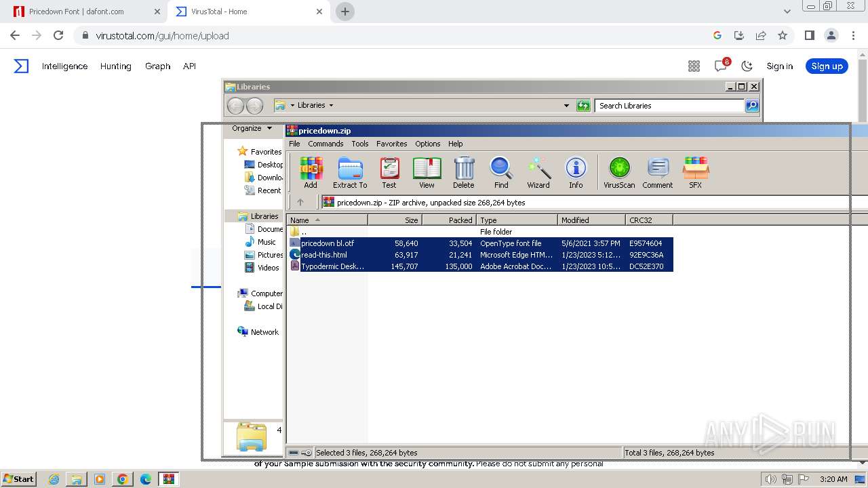Click the Libraries back navigation arrow
The height and width of the screenshot is (488, 868).
coord(235,106)
